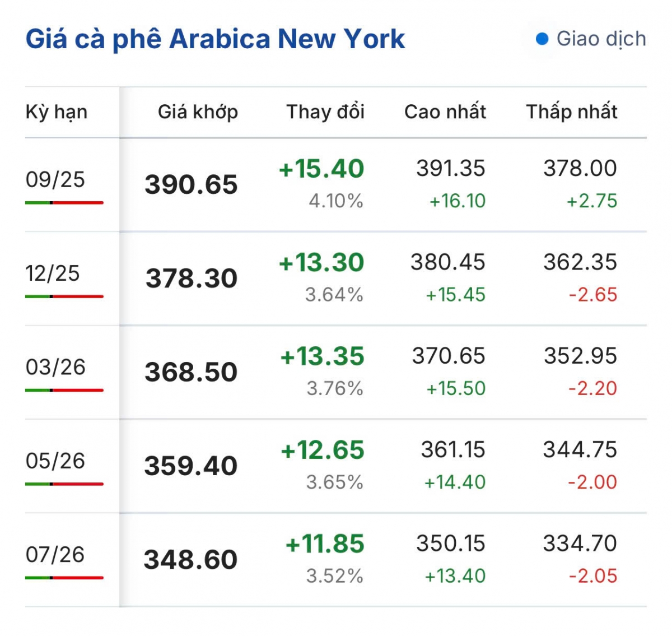
Task: Click the +15.40 change value
Action: (321, 169)
